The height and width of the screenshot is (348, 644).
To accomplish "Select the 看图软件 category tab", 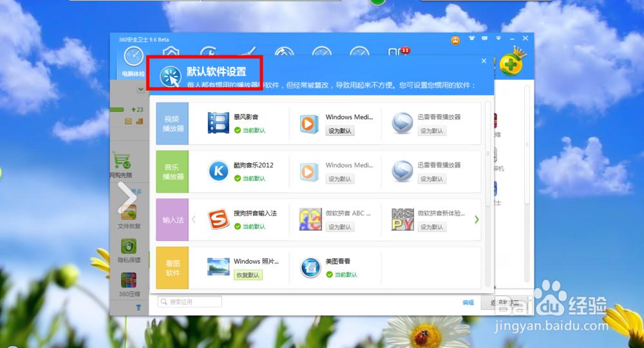I will pyautogui.click(x=172, y=267).
